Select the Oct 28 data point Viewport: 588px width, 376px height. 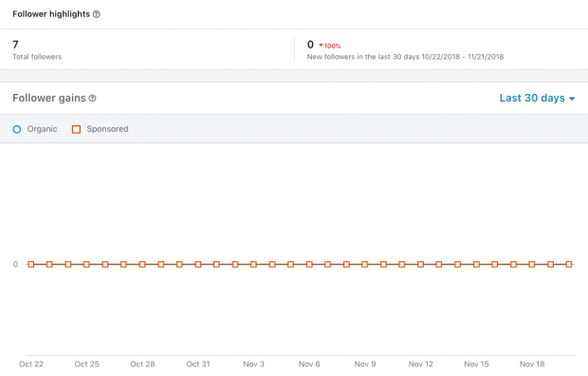click(142, 265)
